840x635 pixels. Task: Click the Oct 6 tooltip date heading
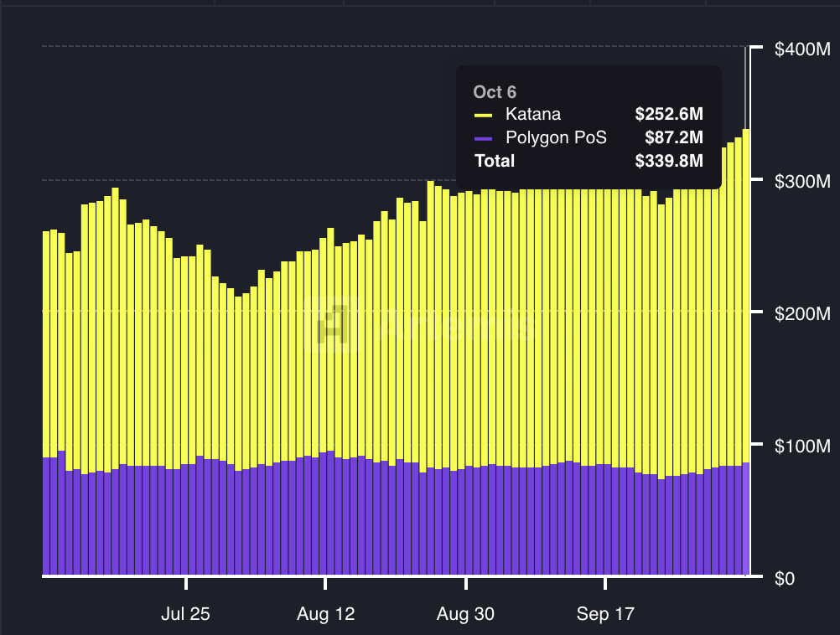point(495,92)
